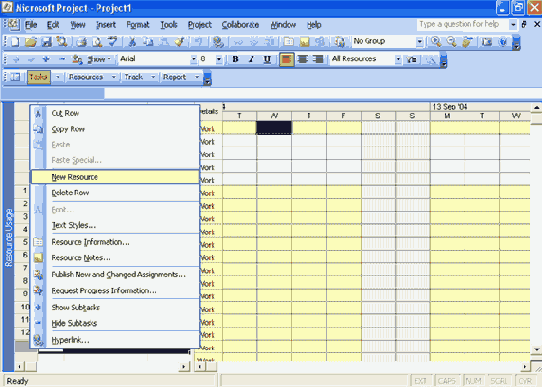The image size is (542, 387).
Task: Open the All Resources filter dropdown
Action: [398, 59]
